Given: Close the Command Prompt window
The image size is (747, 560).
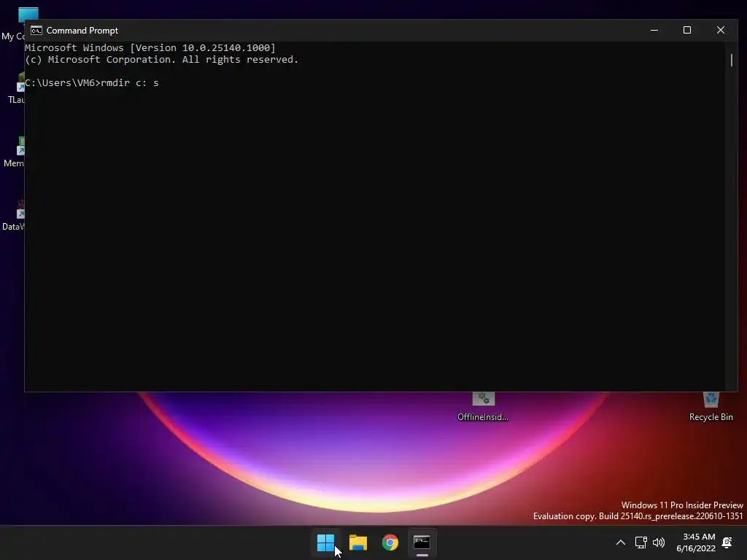Looking at the screenshot, I should (x=720, y=30).
